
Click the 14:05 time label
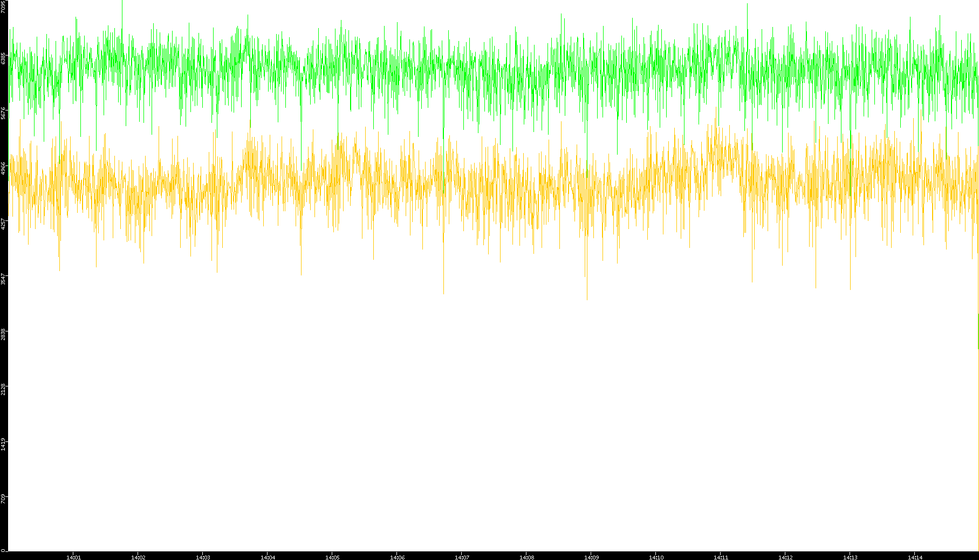(332, 557)
